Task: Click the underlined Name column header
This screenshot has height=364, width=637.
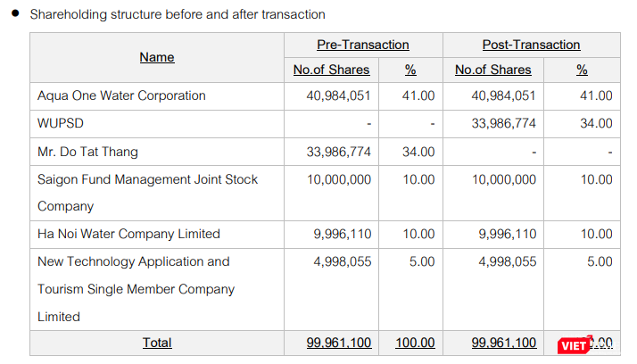Action: (157, 57)
